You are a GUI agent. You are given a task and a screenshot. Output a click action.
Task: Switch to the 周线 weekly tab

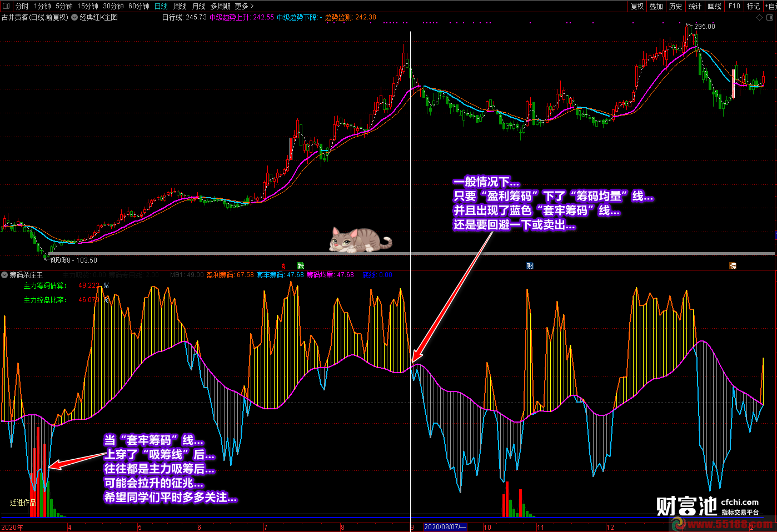coord(180,6)
